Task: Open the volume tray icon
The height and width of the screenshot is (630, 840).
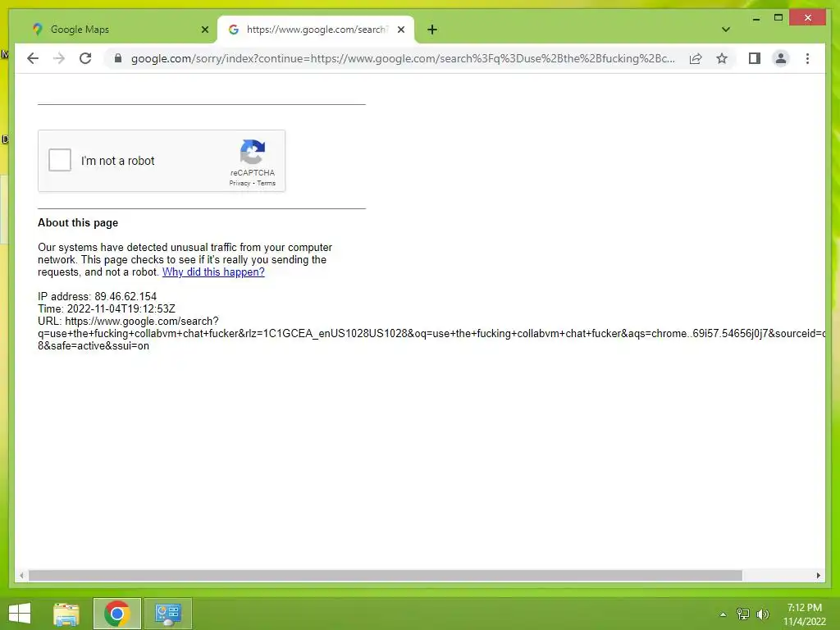Action: click(763, 614)
